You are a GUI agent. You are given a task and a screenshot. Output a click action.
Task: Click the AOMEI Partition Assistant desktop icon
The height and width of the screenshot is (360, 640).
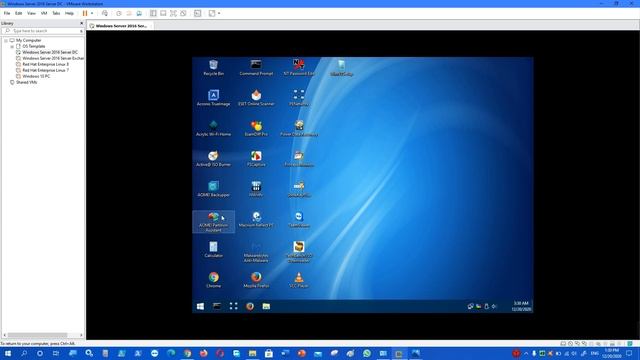point(213,222)
